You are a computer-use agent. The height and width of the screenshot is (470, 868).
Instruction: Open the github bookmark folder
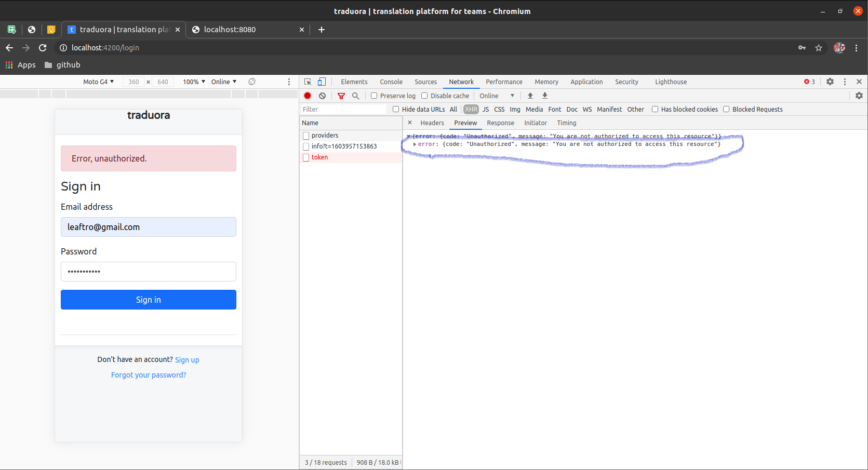click(x=62, y=65)
